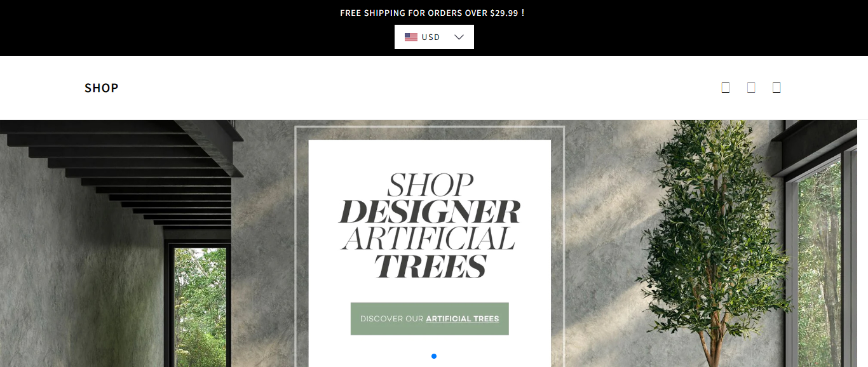Click the rightmost header icon
The image size is (868, 367).
coord(776,88)
